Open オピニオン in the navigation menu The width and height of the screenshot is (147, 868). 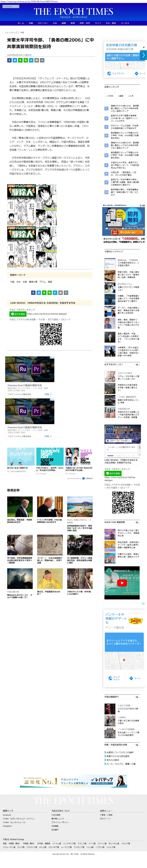(43, 23)
